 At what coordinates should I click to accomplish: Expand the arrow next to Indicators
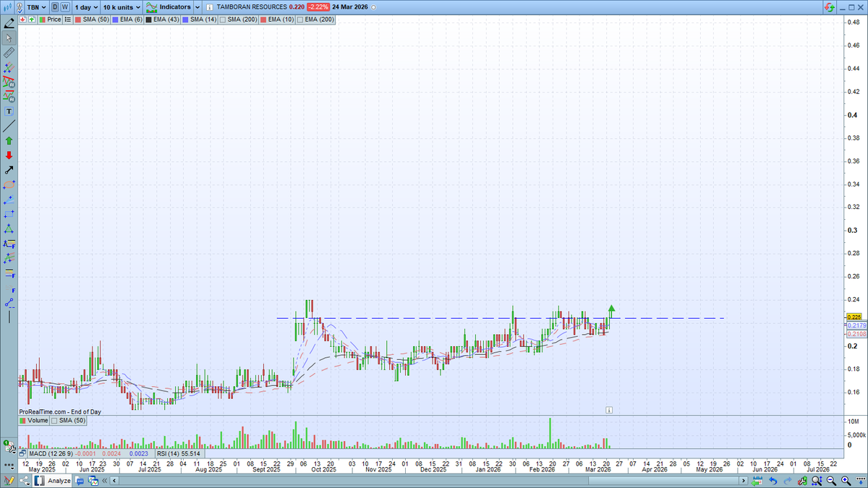(x=197, y=7)
